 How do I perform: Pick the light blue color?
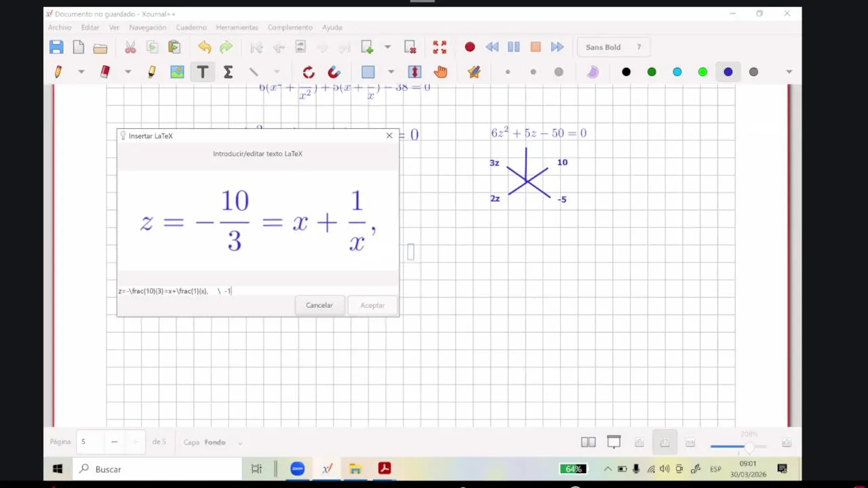click(677, 72)
